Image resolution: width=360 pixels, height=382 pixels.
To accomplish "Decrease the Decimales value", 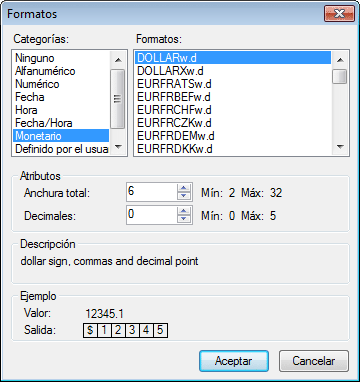I will [x=183, y=219].
